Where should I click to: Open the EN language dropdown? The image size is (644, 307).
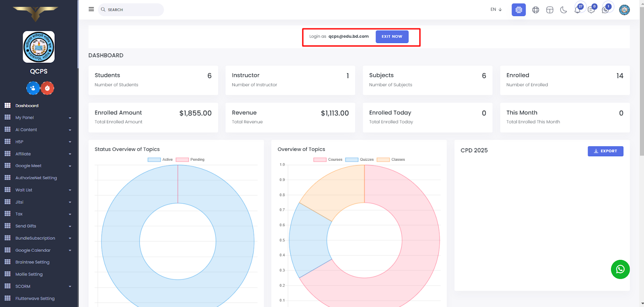tap(496, 9)
